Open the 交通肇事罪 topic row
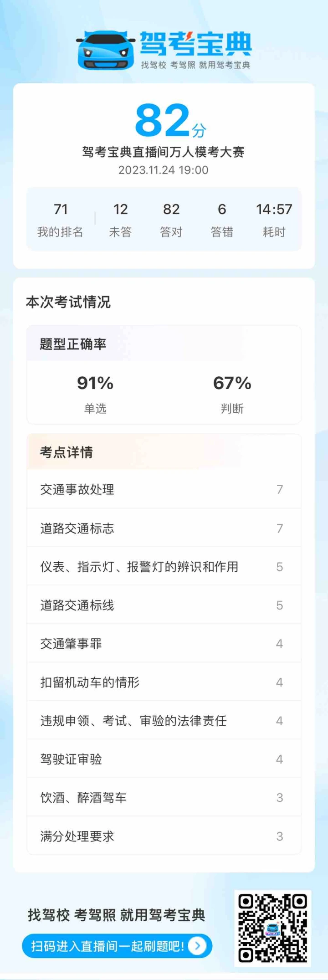This screenshot has height=980, width=328. [x=164, y=643]
